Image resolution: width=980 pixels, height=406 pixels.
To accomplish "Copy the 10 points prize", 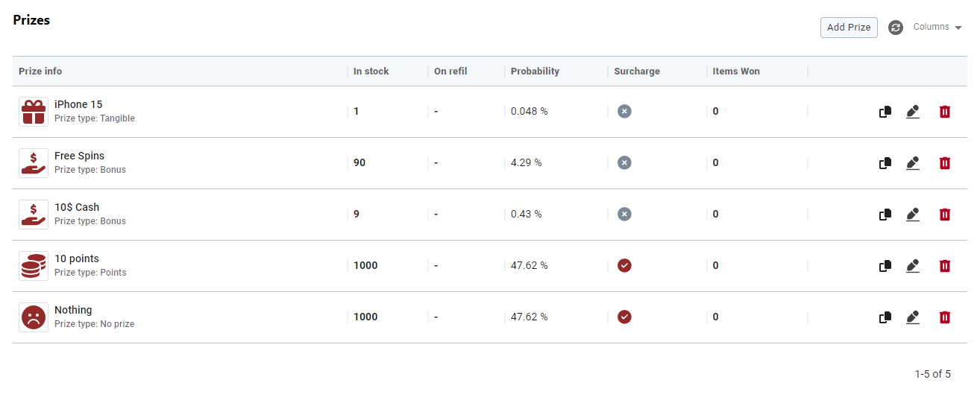I will point(885,266).
